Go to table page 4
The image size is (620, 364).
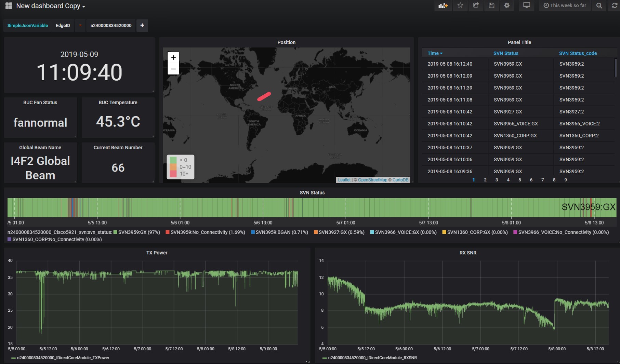click(x=508, y=180)
